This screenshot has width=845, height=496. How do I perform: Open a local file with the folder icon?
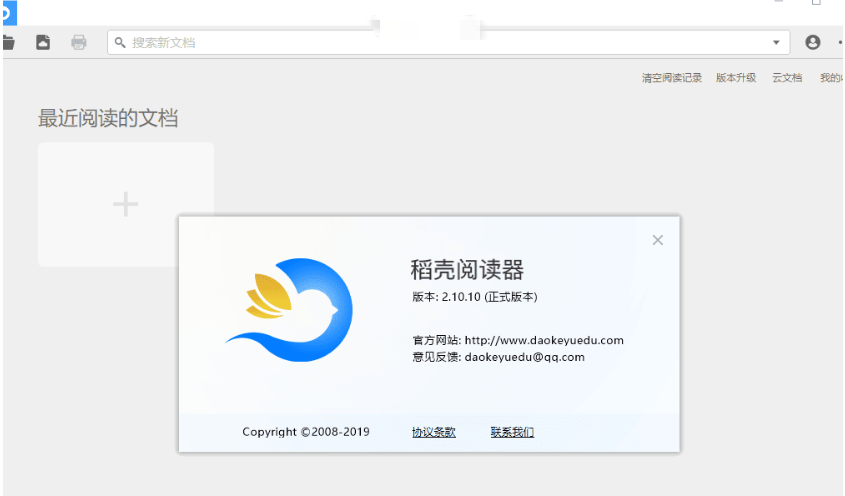click(8, 42)
